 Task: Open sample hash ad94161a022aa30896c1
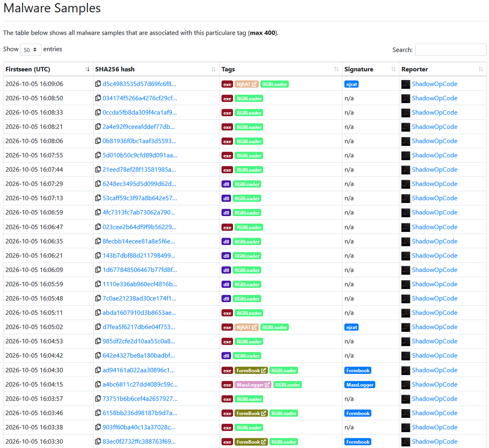pos(139,370)
